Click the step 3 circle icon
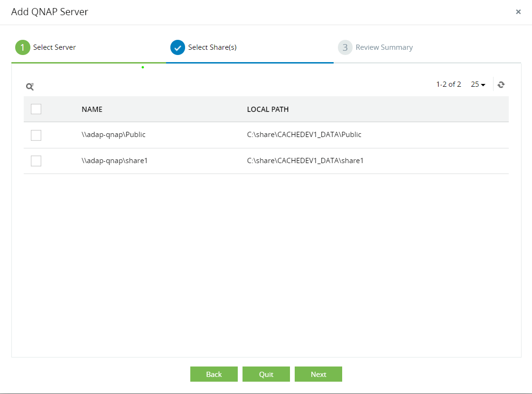 tap(345, 47)
